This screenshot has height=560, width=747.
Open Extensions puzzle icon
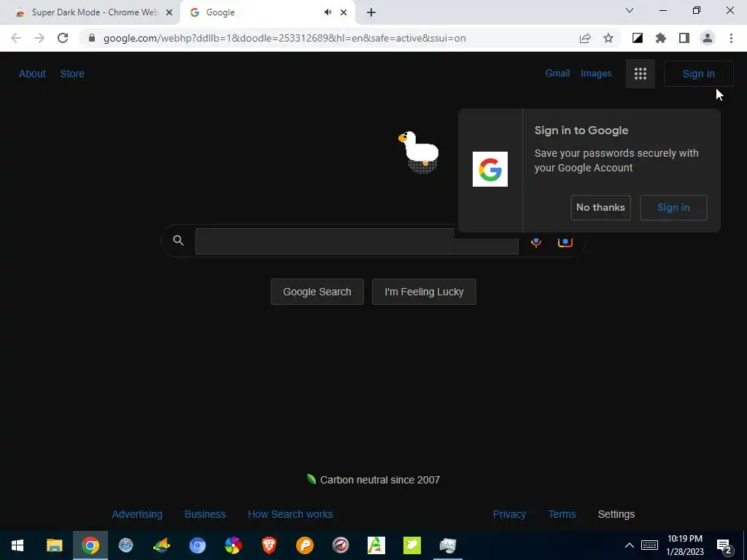(661, 38)
